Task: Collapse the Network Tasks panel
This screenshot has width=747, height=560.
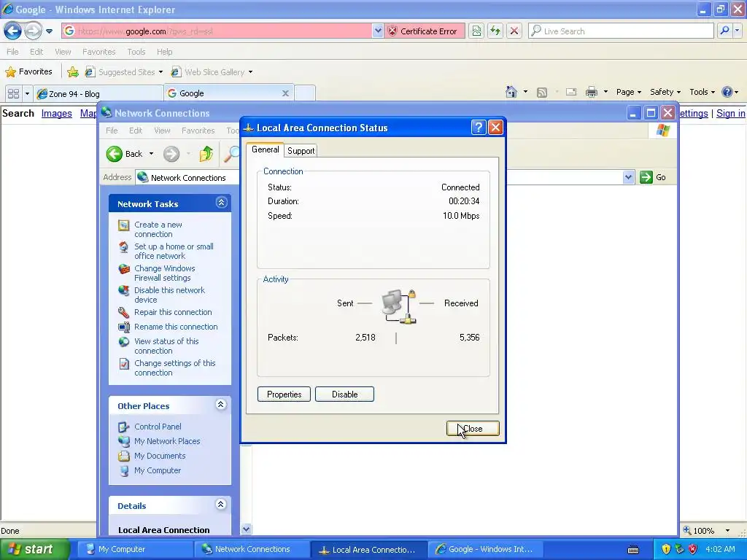Action: pos(221,203)
